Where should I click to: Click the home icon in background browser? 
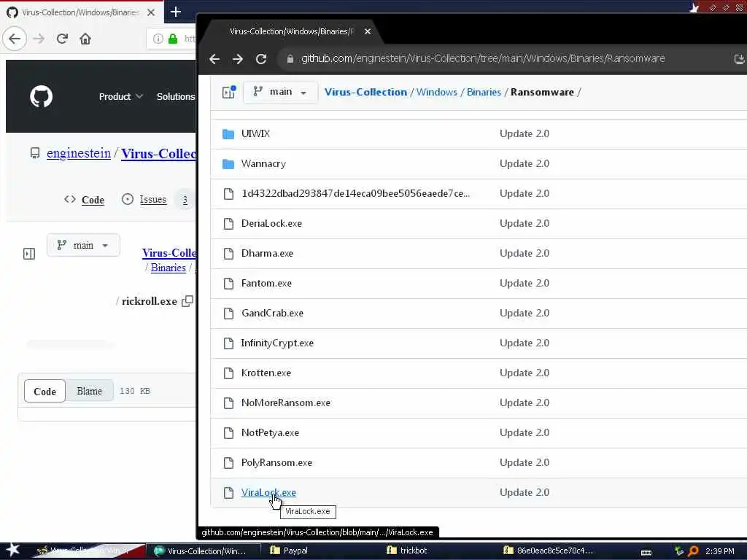[x=85, y=39]
